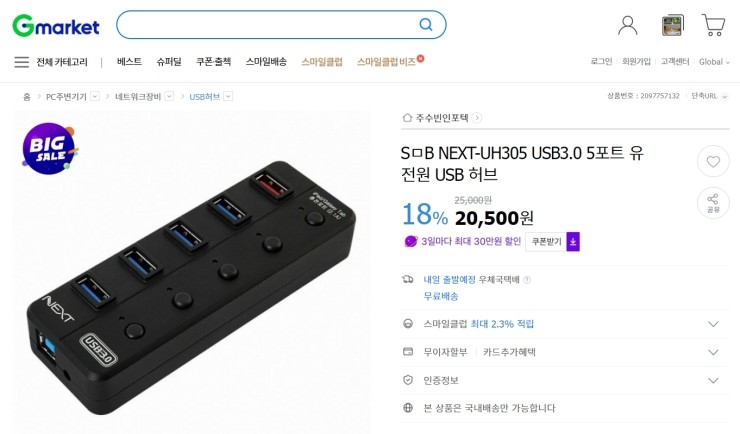
Task: Click the help icon beside 우체국택배
Action: pos(527,280)
